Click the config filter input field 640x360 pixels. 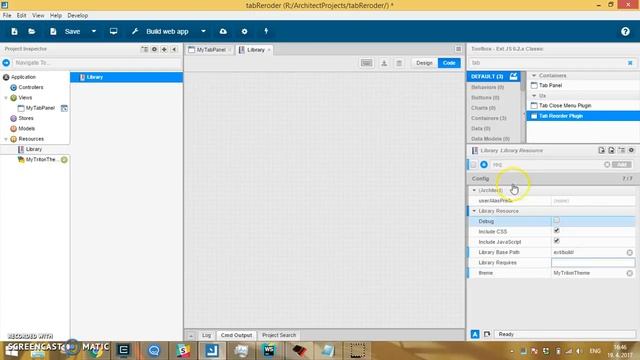pyautogui.click(x=546, y=164)
